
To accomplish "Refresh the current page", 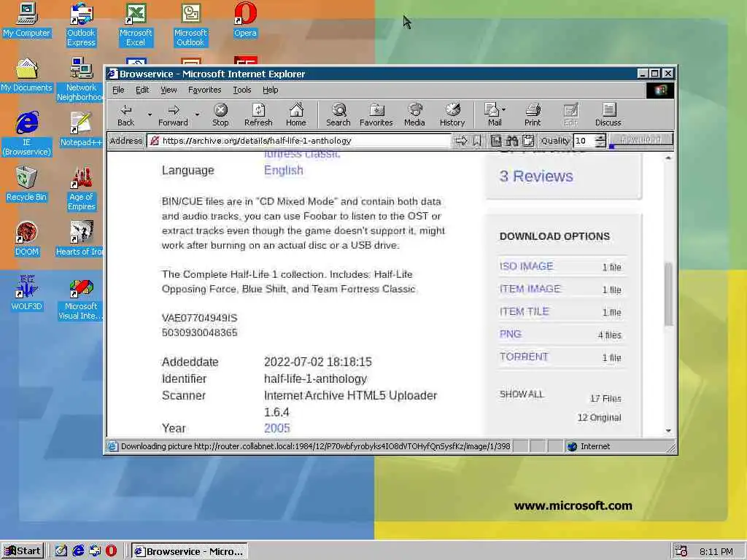I will coord(258,114).
